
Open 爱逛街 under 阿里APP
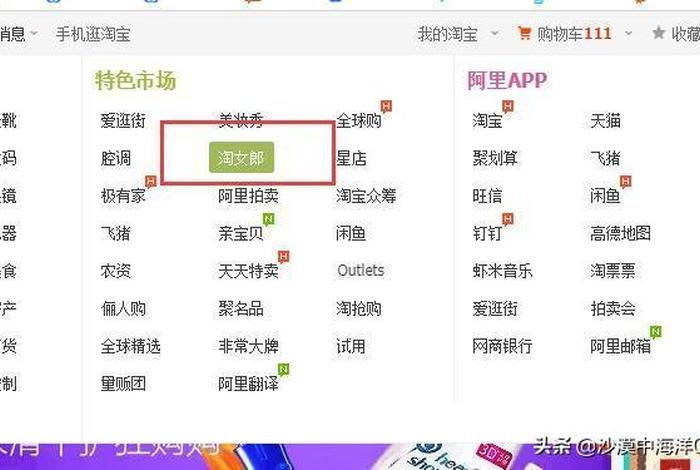(x=495, y=308)
